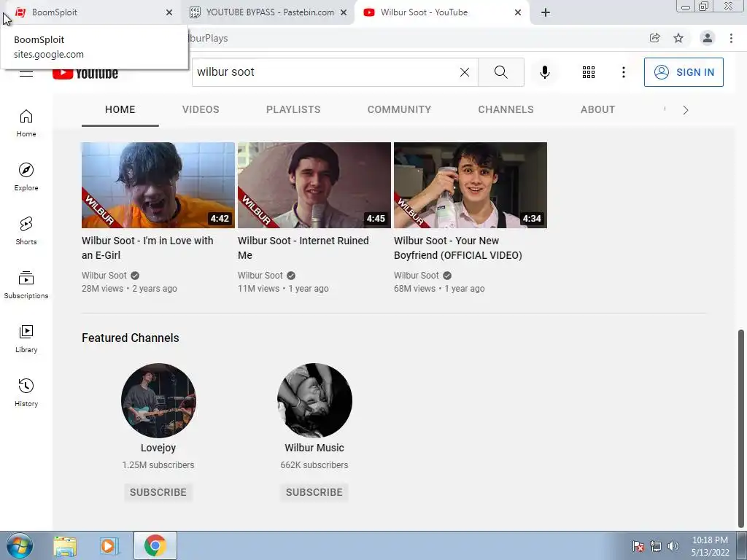Play the Internet Ruined Me thumbnail
The height and width of the screenshot is (560, 747).
[x=314, y=185]
